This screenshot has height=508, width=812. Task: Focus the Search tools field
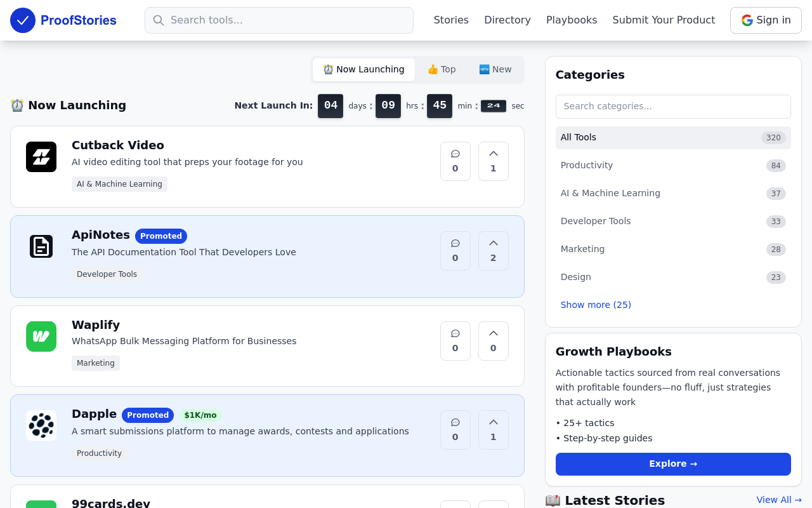coord(279,20)
